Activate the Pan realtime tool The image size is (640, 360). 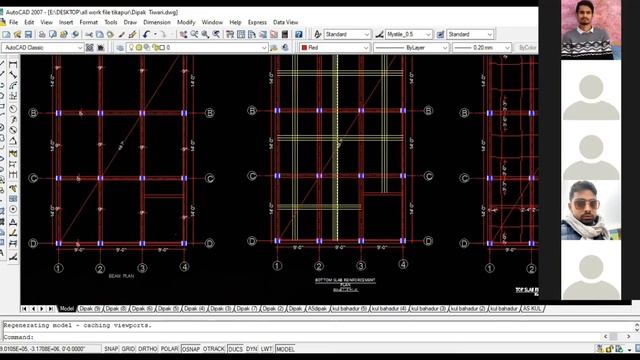(184, 34)
